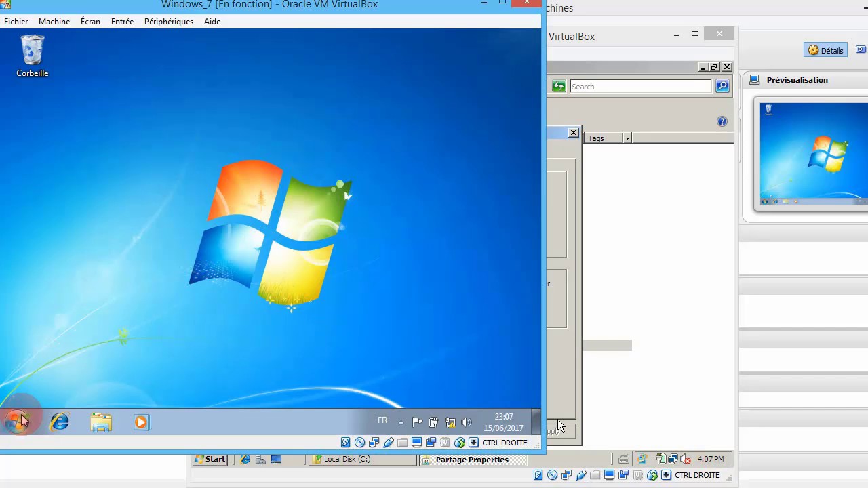Click optical disc icon in Windows_7 status bar

[359, 443]
